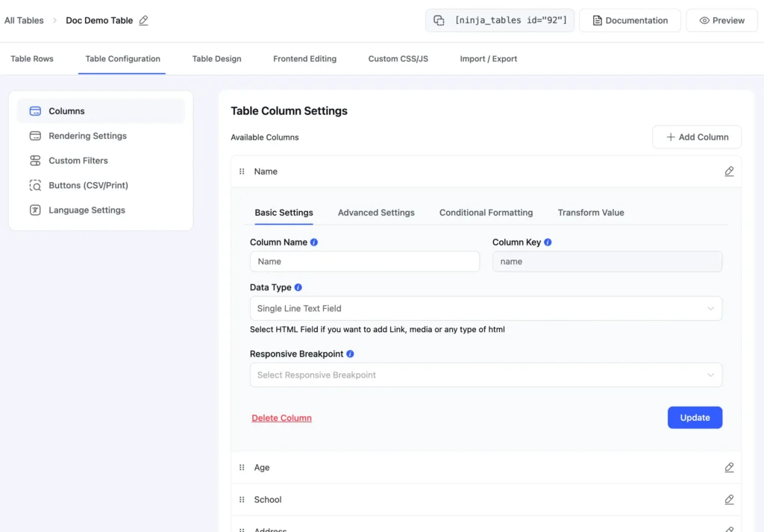Switch to the Table Rows tab
Screen dimensions: 764x532
tap(32, 59)
